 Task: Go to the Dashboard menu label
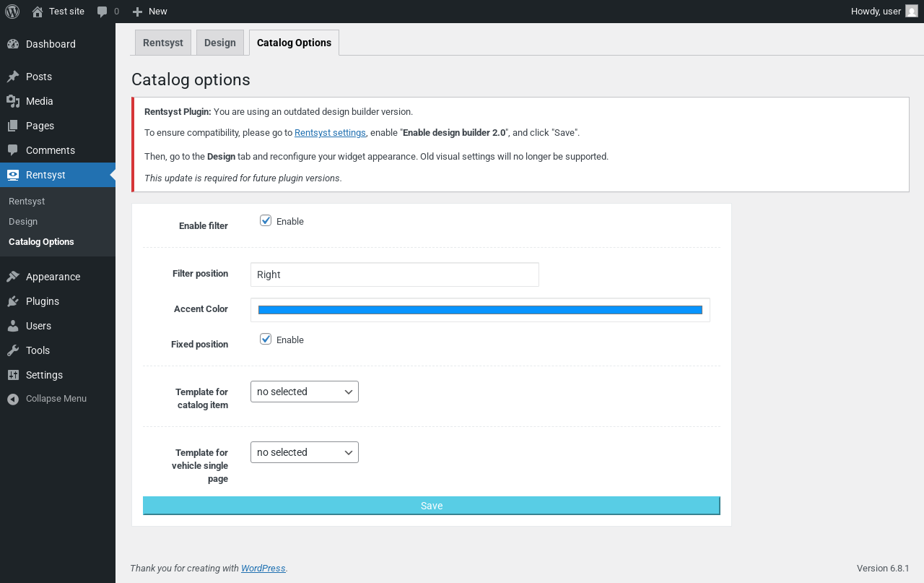point(51,44)
